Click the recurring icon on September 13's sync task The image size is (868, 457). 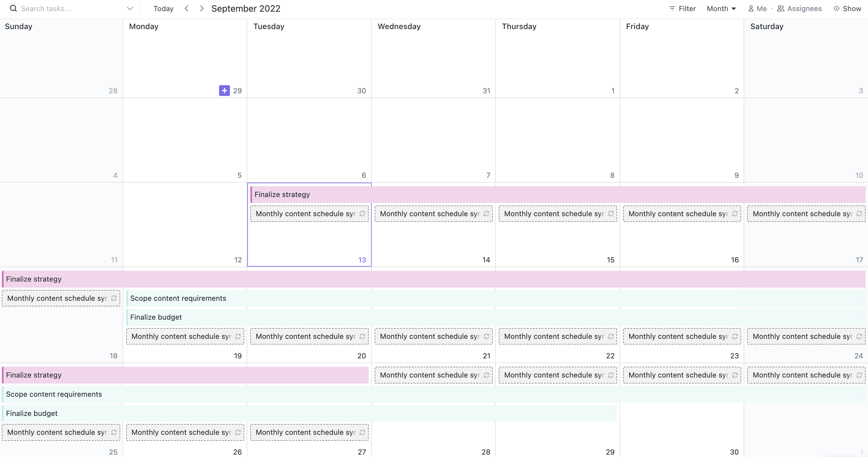pos(362,214)
